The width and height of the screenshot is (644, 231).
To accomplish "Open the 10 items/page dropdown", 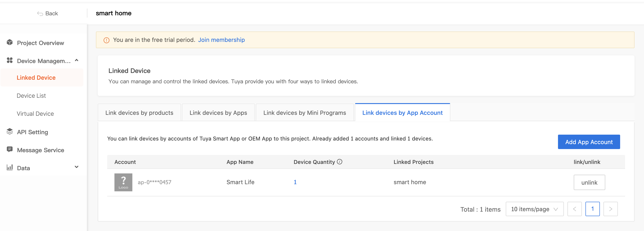I will [x=534, y=209].
